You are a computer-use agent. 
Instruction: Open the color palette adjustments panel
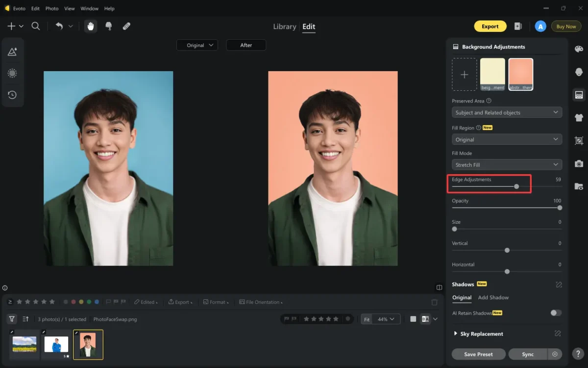[x=579, y=49]
